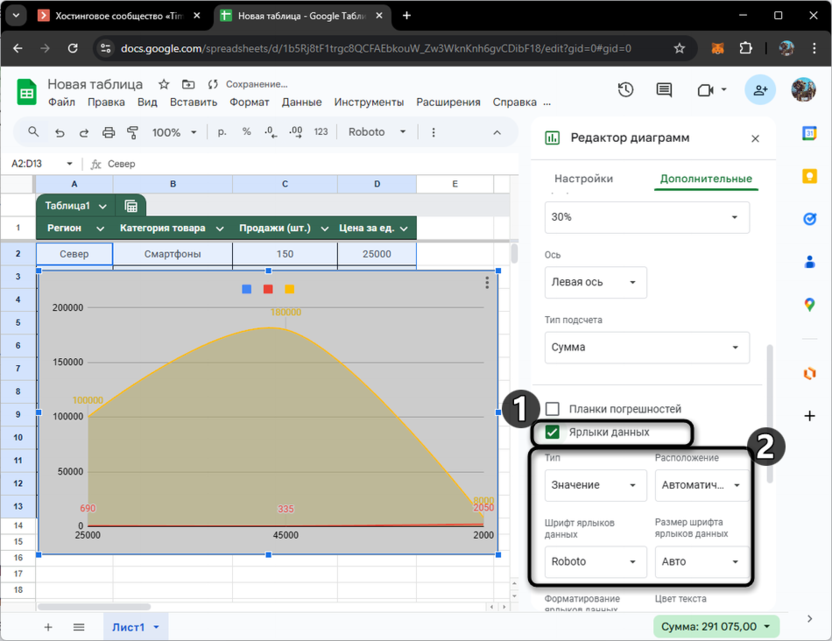Star the document Новая таблица
Viewport: 832px width, 641px height.
pyautogui.click(x=164, y=85)
